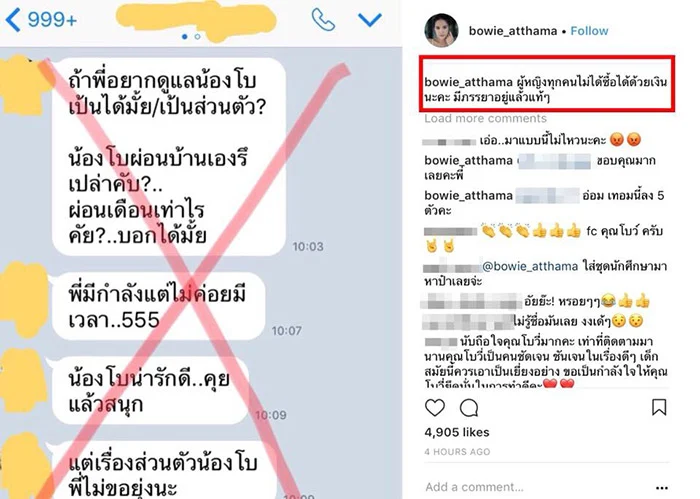Save the post with the bookmark icon
This screenshot has height=499, width=700.
click(x=659, y=407)
